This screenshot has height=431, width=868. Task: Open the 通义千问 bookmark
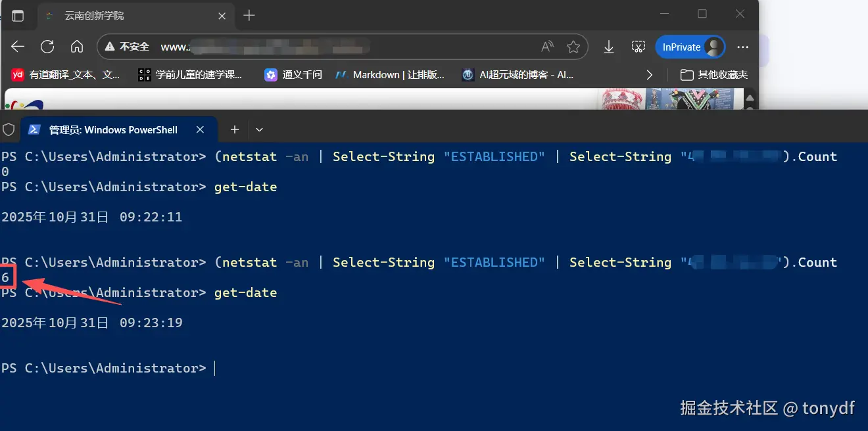click(x=293, y=75)
